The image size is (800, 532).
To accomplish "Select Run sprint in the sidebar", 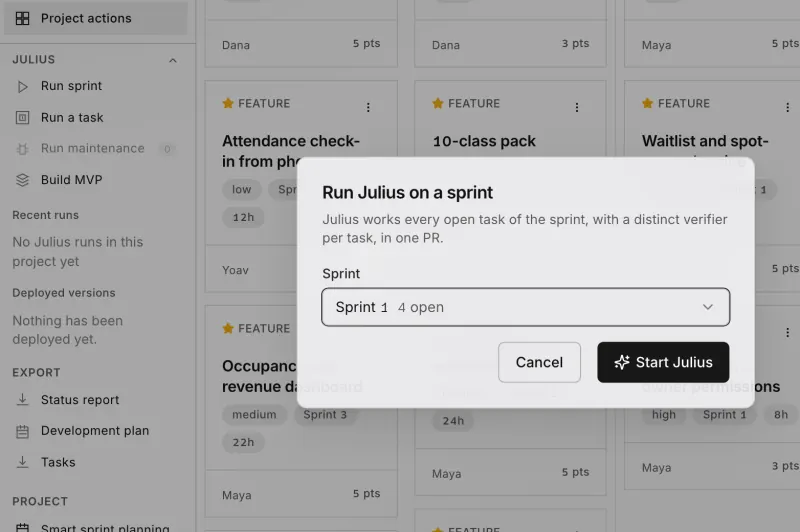I will (71, 86).
